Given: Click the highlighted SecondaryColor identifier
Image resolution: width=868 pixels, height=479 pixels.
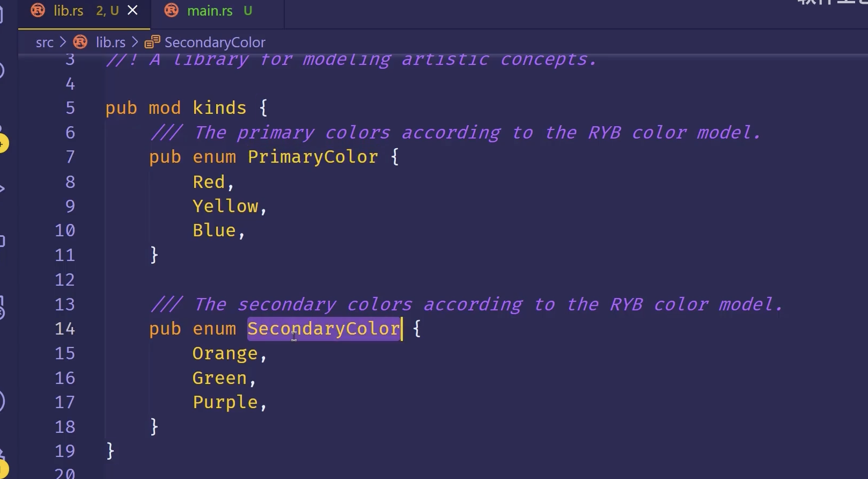Looking at the screenshot, I should tap(323, 329).
